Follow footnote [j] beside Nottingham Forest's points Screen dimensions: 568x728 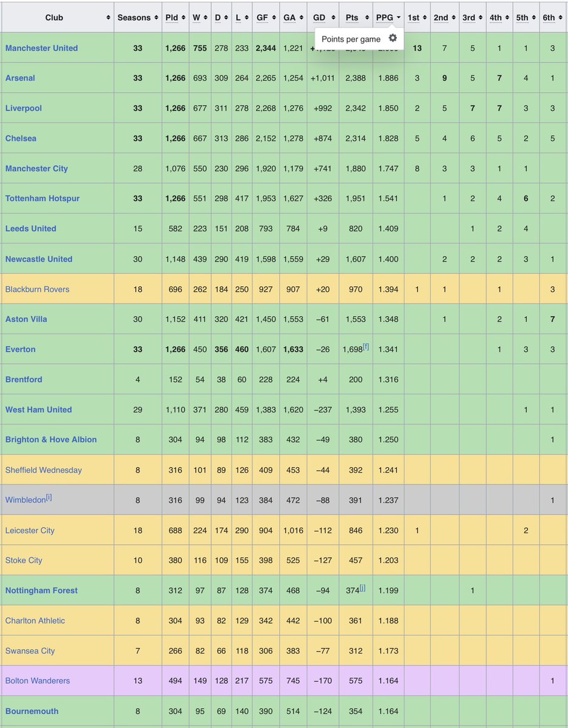[362, 588]
